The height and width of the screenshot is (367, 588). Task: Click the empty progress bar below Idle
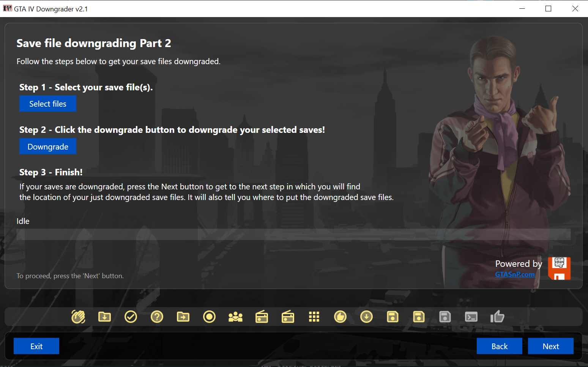(293, 235)
